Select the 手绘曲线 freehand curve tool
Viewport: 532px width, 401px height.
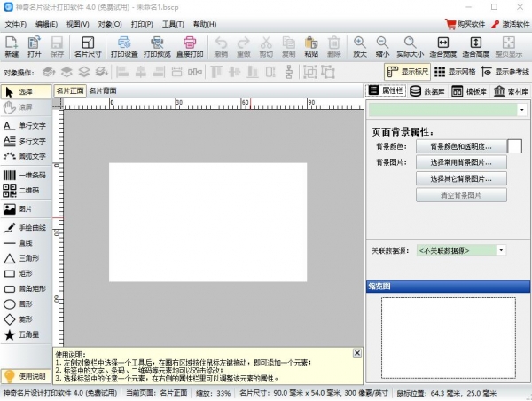coord(26,227)
